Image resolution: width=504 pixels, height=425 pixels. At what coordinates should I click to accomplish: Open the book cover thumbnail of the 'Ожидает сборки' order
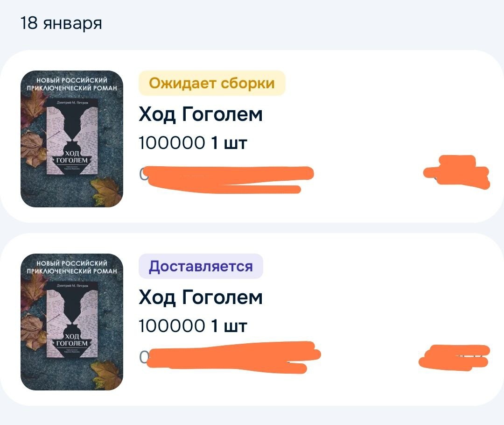pos(72,139)
